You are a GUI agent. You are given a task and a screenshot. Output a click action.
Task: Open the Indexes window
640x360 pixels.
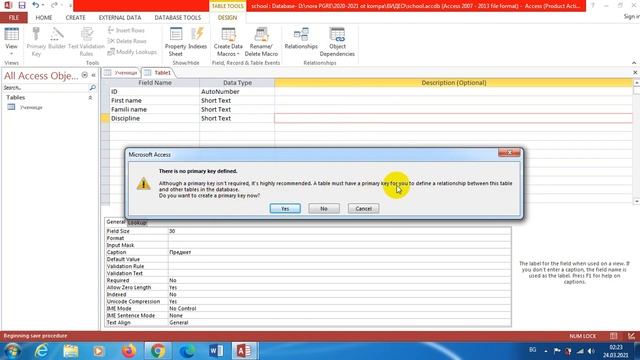point(198,39)
